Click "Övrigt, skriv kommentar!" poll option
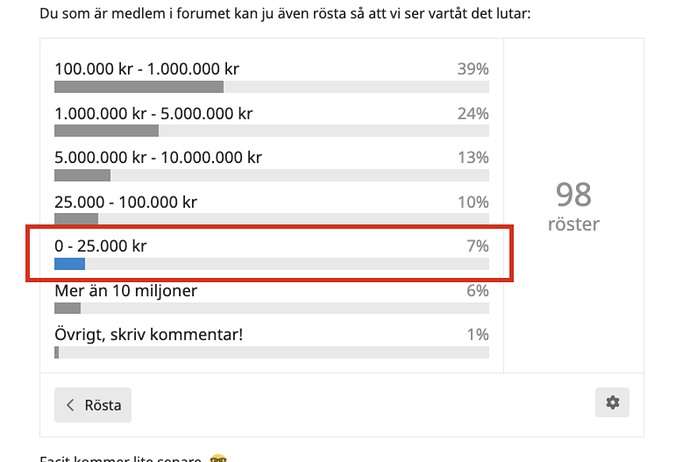690x462 pixels. point(149,334)
